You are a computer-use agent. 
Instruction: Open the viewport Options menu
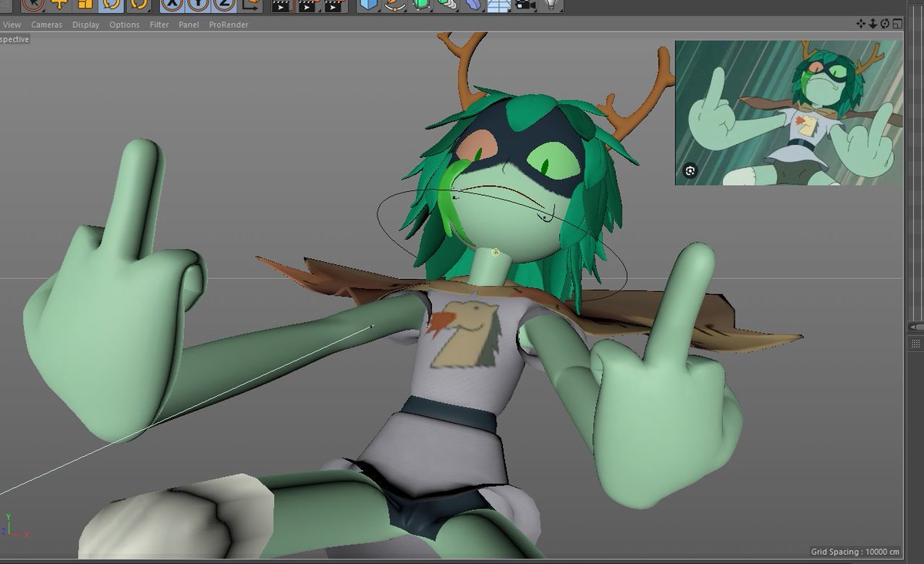[x=124, y=25]
